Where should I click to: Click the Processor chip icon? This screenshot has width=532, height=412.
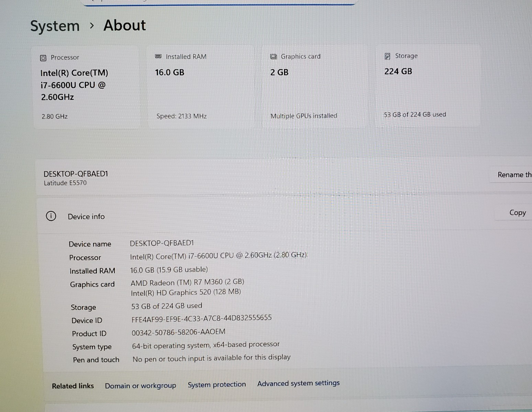click(43, 58)
